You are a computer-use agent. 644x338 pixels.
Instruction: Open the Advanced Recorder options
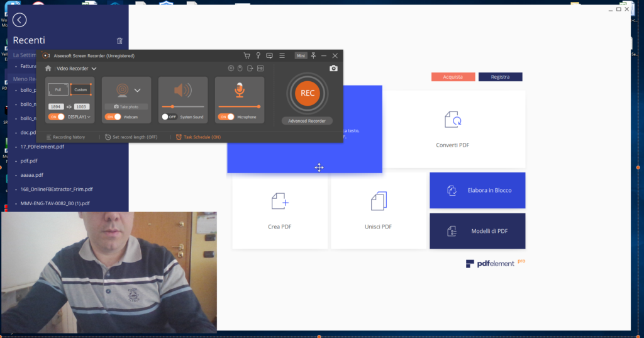(307, 121)
